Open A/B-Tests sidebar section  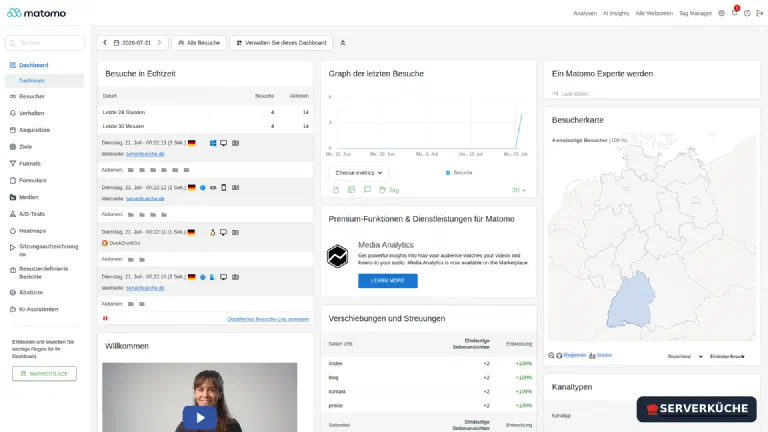[32, 214]
